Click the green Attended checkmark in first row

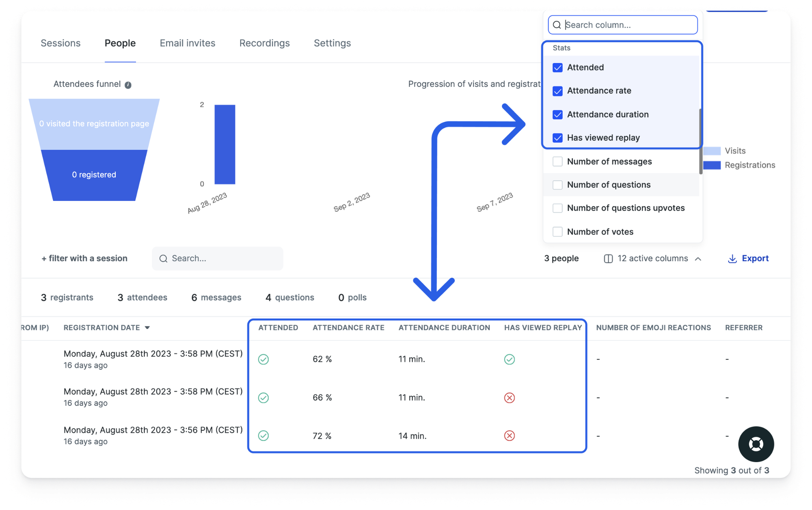[263, 359]
